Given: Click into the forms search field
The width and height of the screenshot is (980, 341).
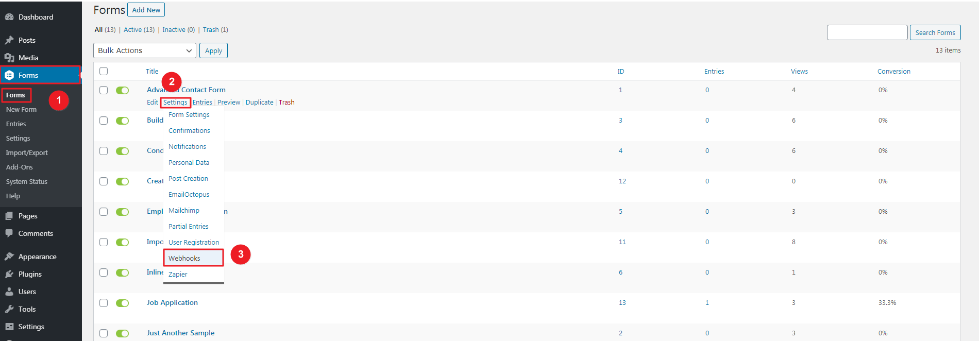Looking at the screenshot, I should pos(867,32).
